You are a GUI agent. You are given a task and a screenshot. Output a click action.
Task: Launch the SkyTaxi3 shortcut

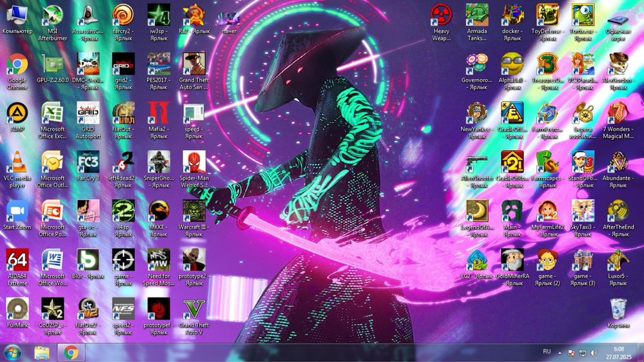coord(583,211)
